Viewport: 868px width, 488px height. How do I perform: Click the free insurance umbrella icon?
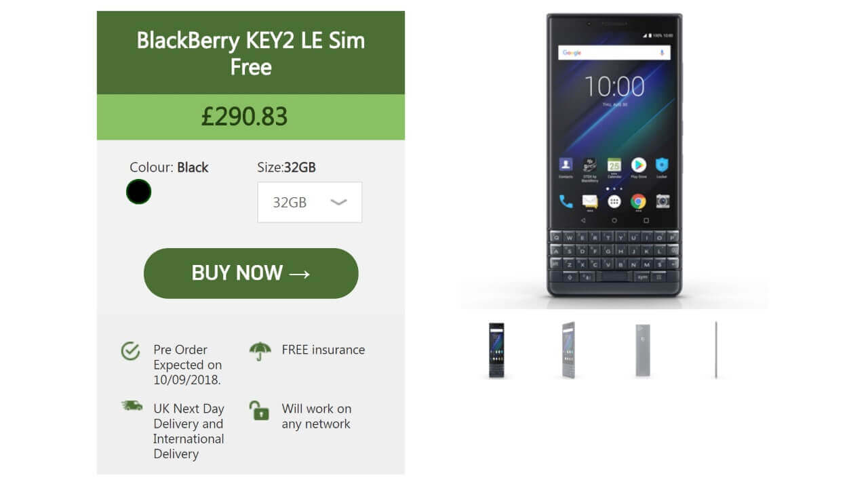click(260, 351)
